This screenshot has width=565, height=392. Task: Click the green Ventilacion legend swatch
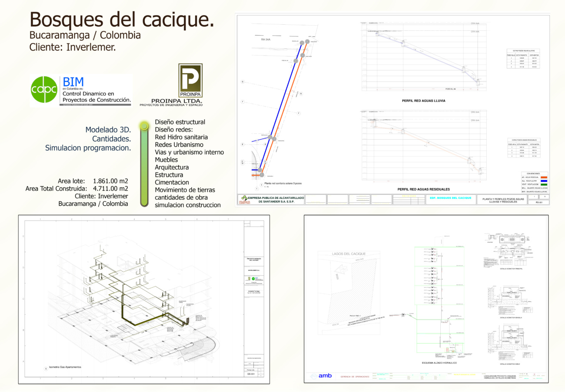pos(543,185)
